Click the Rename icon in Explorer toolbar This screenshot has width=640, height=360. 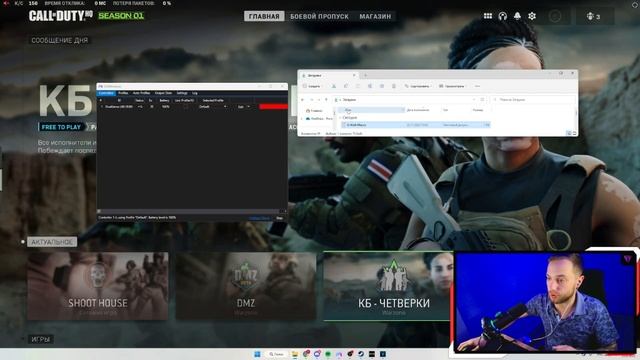coord(370,86)
